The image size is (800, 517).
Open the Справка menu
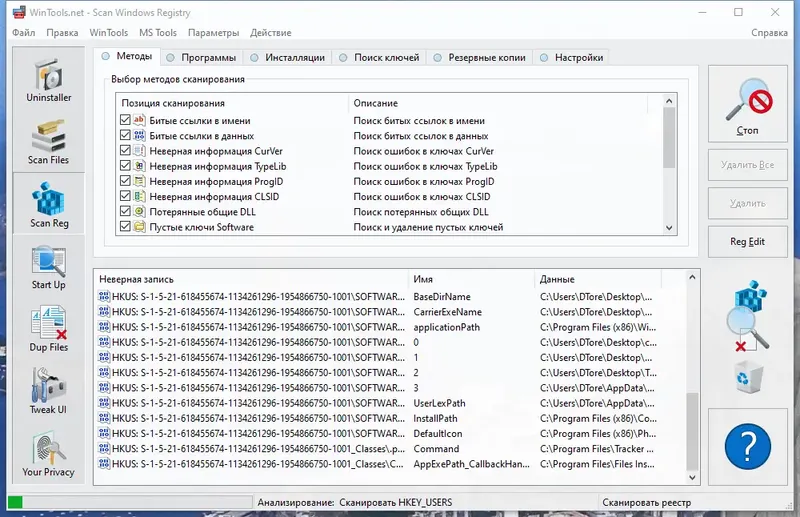pos(769,33)
